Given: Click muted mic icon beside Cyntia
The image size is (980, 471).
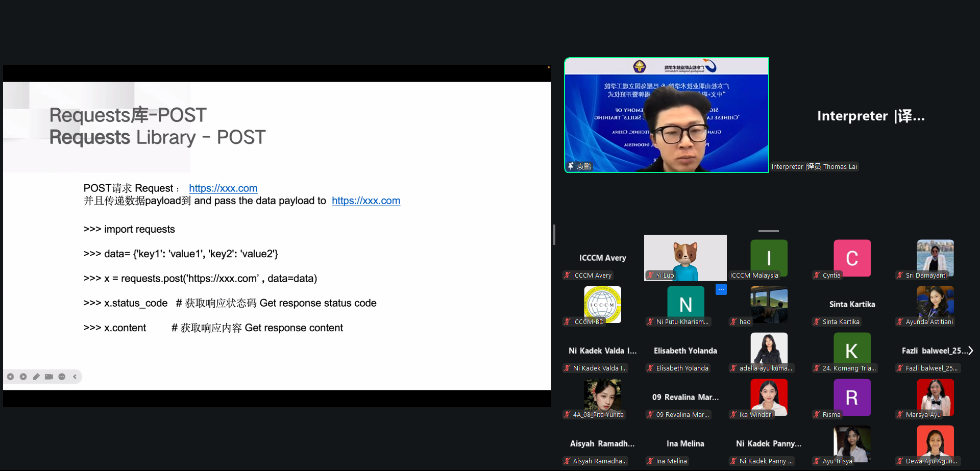Looking at the screenshot, I should point(817,276).
